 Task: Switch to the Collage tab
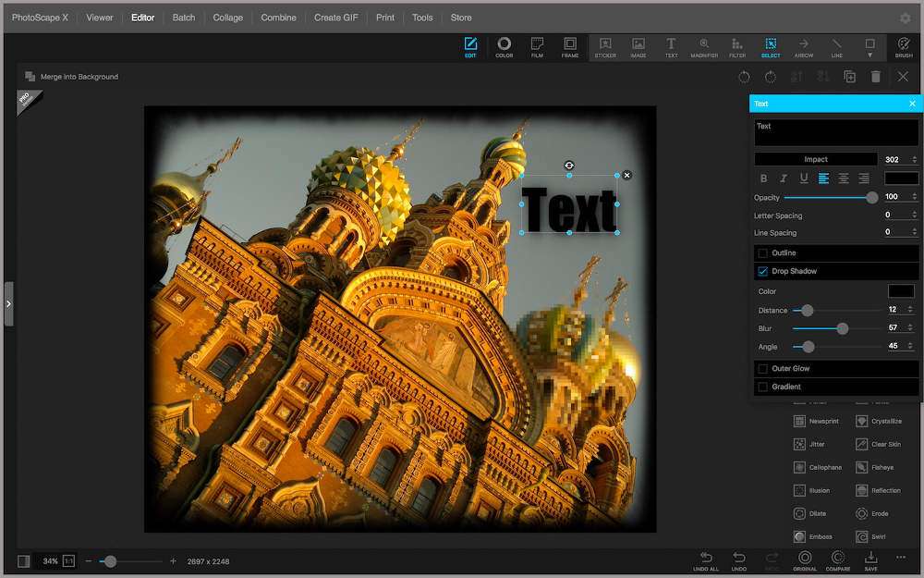coord(228,18)
